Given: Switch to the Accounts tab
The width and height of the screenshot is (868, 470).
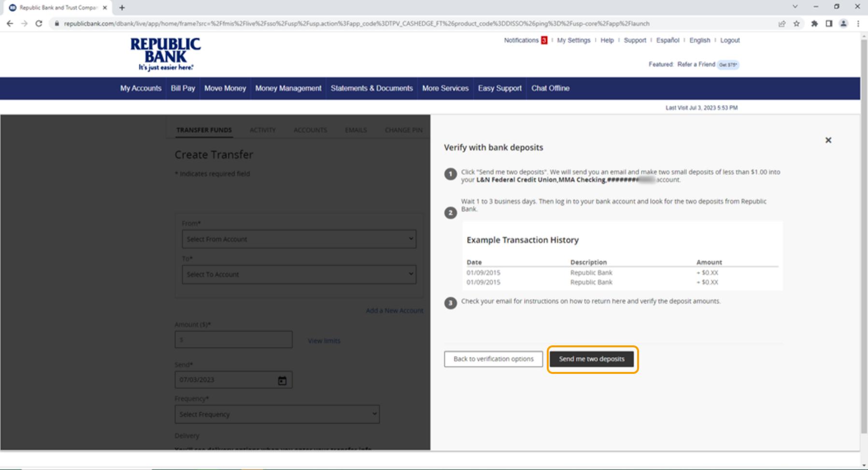Looking at the screenshot, I should (310, 130).
